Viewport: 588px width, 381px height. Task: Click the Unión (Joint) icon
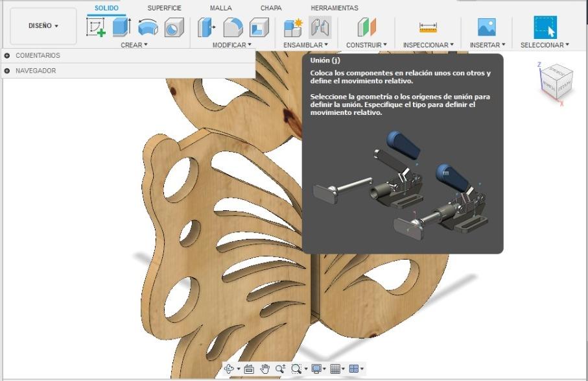(x=320, y=27)
